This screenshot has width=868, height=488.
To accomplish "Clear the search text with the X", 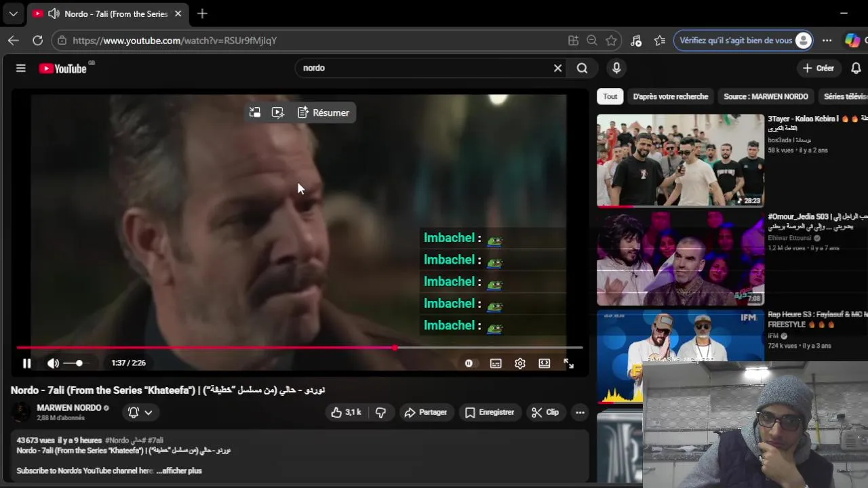I will pyautogui.click(x=557, y=68).
